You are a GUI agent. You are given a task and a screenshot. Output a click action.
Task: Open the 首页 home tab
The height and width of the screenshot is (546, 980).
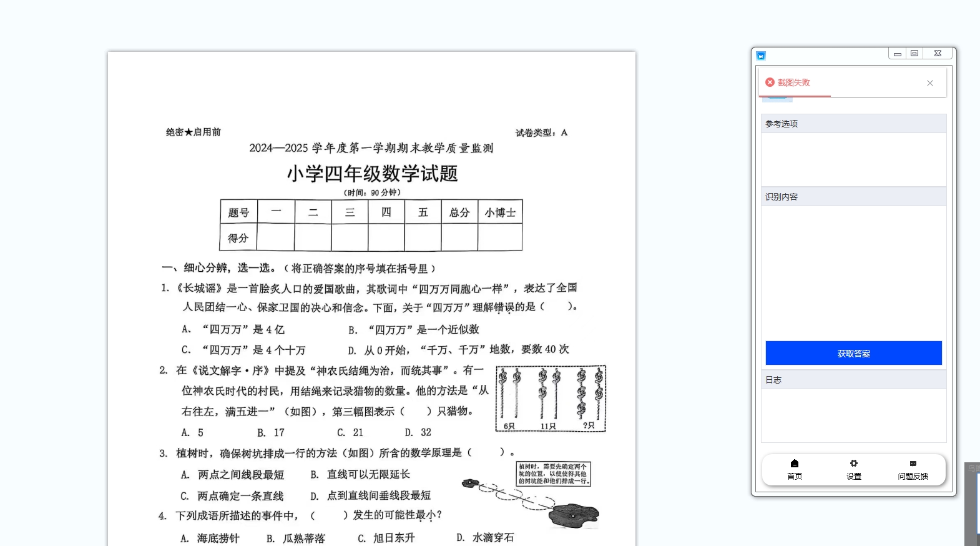coord(794,469)
